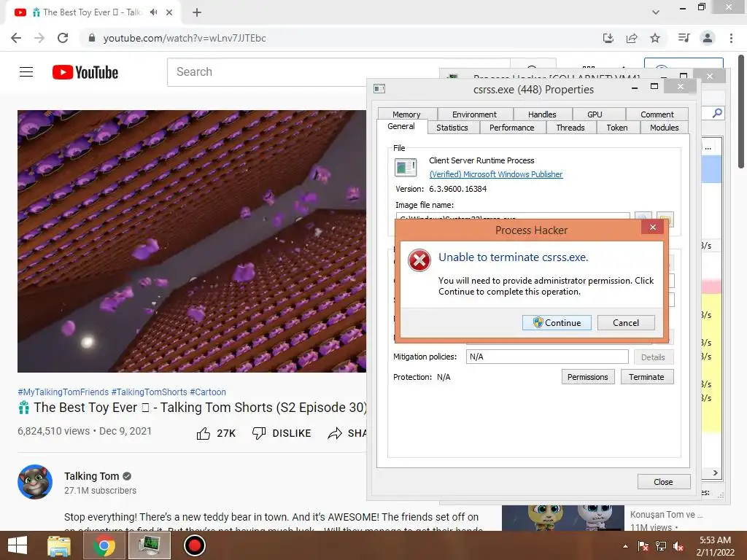Switch to the Performance tab
This screenshot has width=747, height=560.
pyautogui.click(x=511, y=128)
